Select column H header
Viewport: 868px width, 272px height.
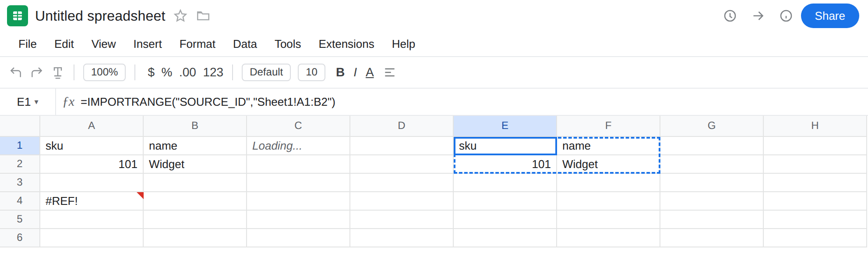point(815,126)
